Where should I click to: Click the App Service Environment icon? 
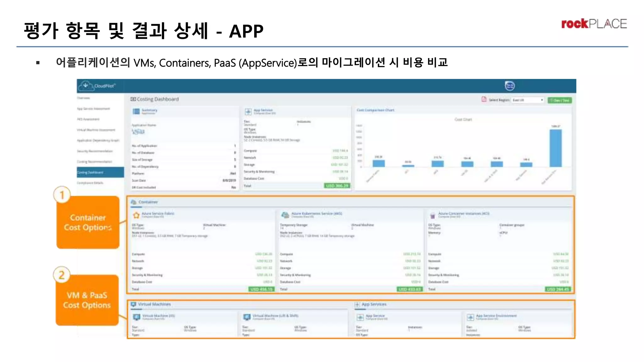click(470, 317)
